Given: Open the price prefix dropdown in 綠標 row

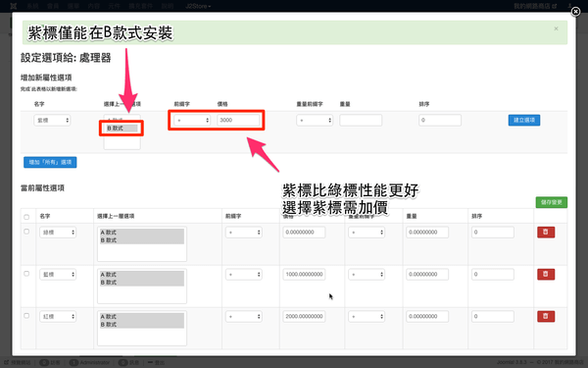Looking at the screenshot, I should pos(243,232).
